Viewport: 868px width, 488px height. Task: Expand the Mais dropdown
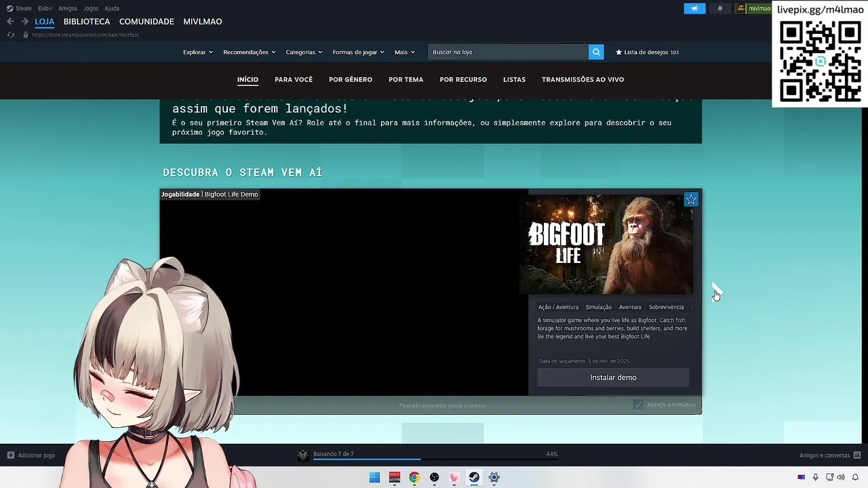coord(405,52)
